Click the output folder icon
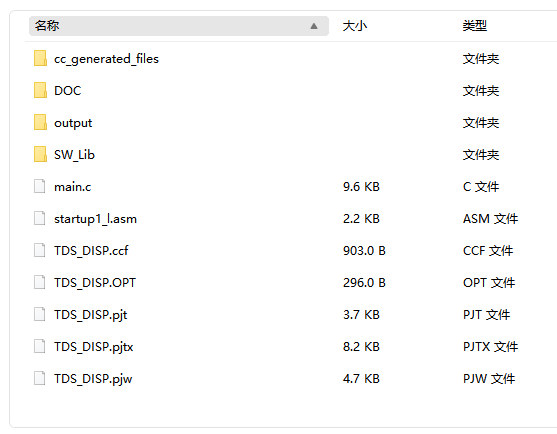The height and width of the screenshot is (434, 557). coord(40,122)
